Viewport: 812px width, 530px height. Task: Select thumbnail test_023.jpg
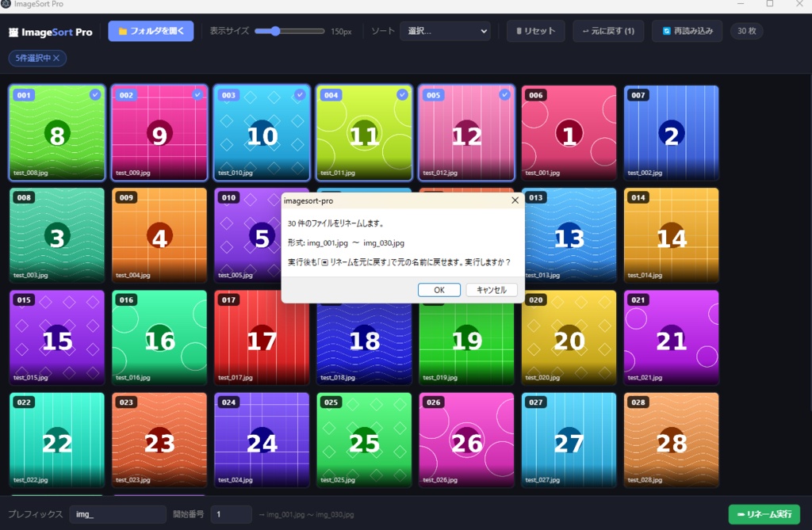coord(159,440)
